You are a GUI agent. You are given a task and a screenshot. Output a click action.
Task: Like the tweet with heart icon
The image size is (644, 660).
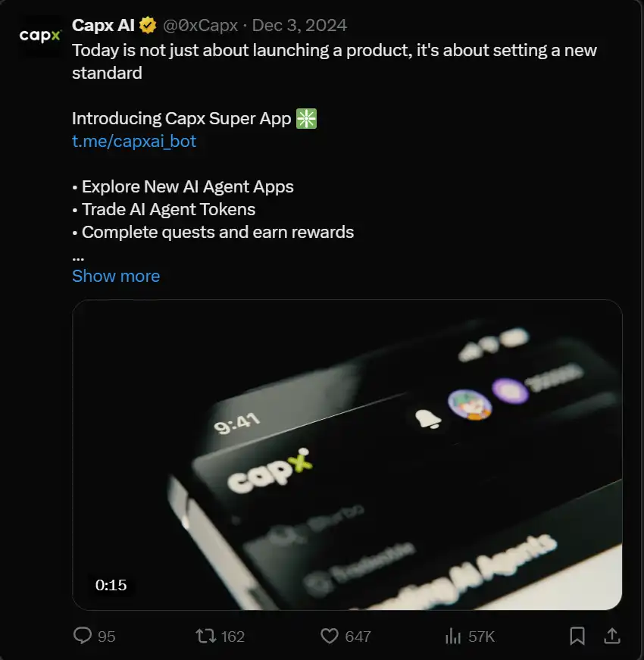(330, 636)
